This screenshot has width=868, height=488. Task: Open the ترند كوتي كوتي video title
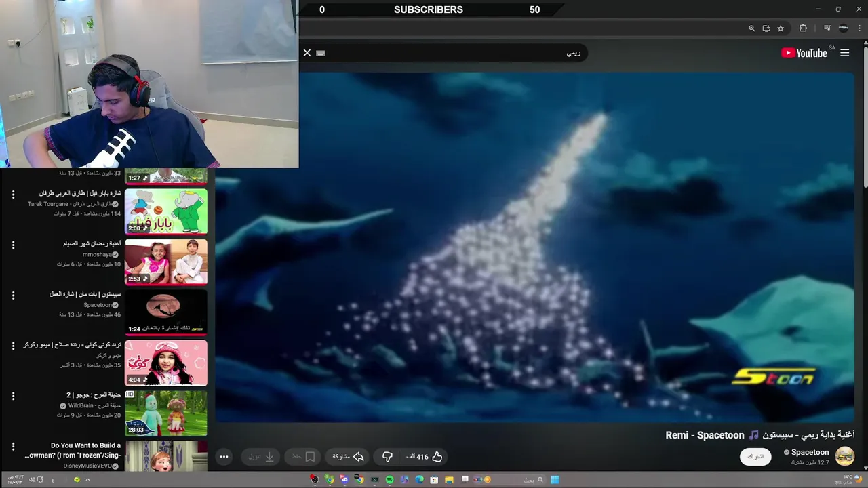point(73,345)
